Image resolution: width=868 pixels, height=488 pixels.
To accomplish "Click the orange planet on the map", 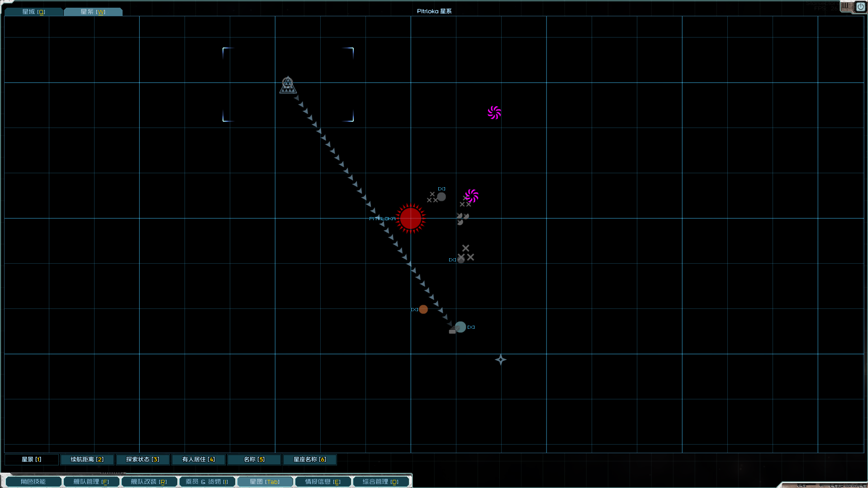I will click(423, 309).
